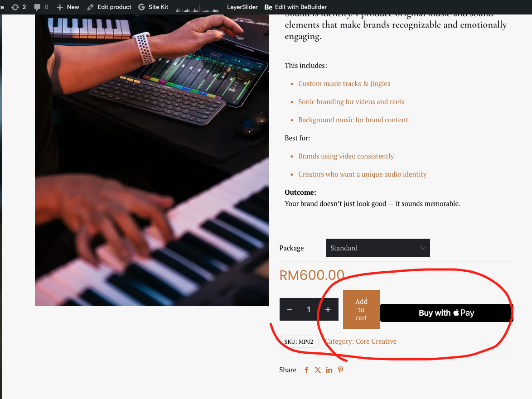
Task: Share product on X icon
Action: pyautogui.click(x=318, y=370)
